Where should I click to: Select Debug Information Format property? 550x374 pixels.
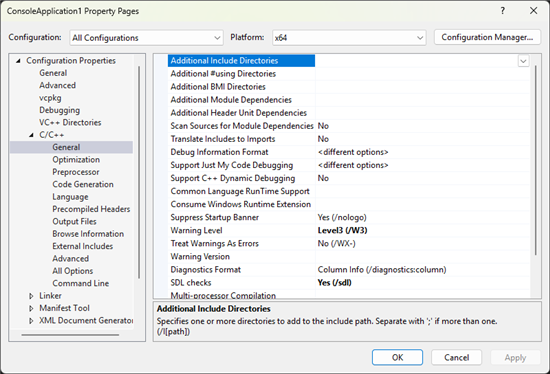pos(241,152)
